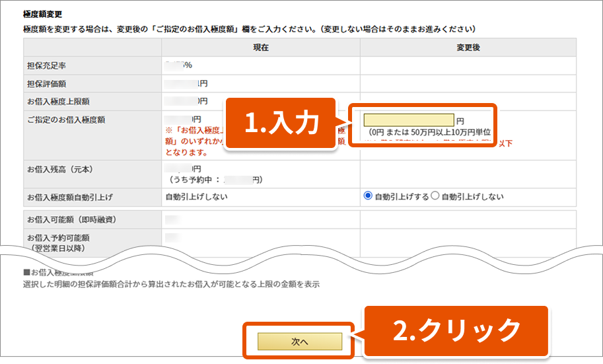Click the 担保充足率 row label
Image resolution: width=603 pixels, height=364 pixels.
click(46, 66)
